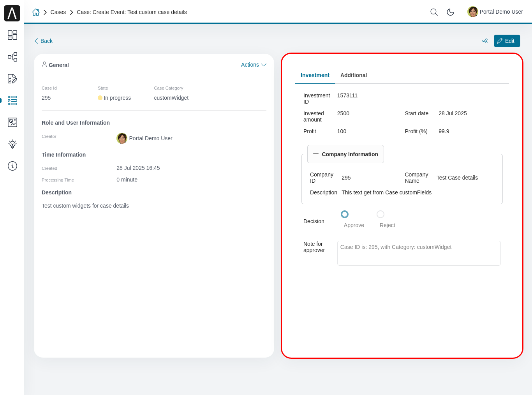Expand the Actions dropdown
This screenshot has height=395, width=532.
pos(253,65)
